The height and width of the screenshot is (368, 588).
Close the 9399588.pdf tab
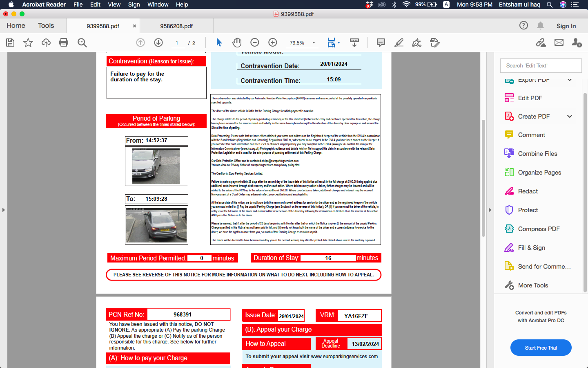pyautogui.click(x=134, y=26)
